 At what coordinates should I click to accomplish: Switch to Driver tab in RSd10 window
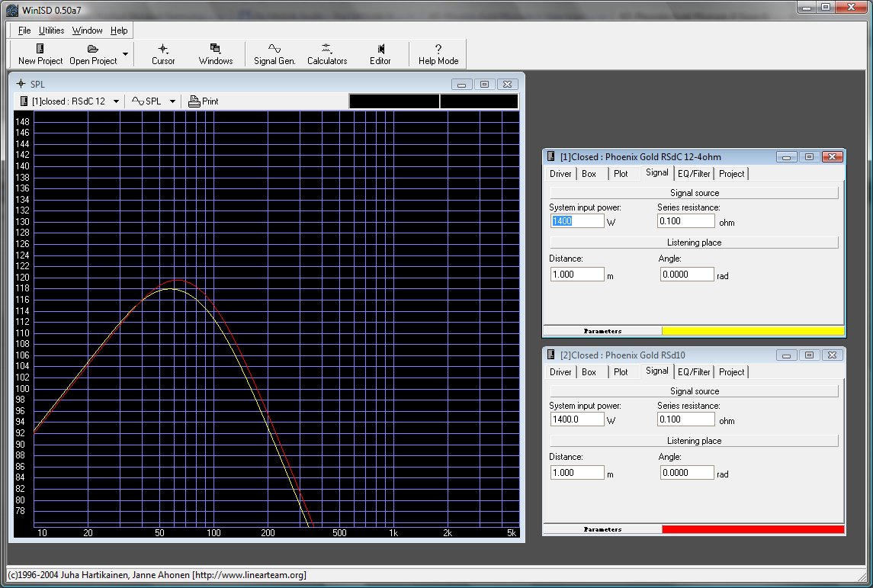pos(560,372)
